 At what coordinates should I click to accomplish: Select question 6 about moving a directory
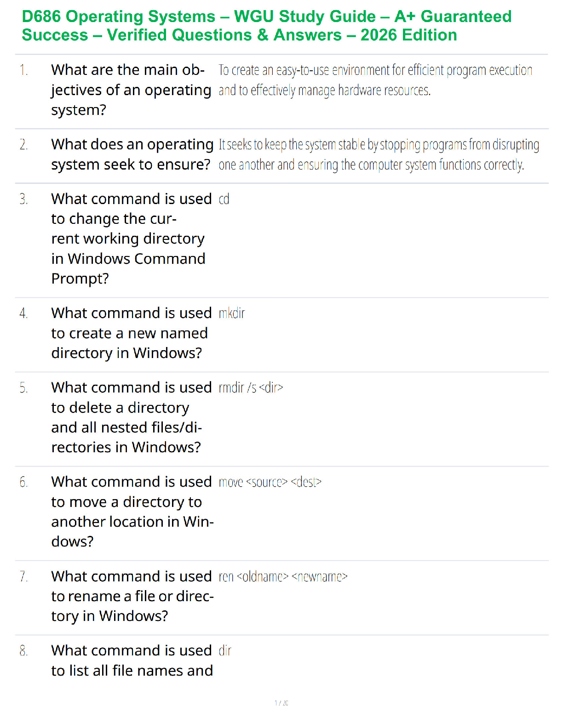click(132, 512)
